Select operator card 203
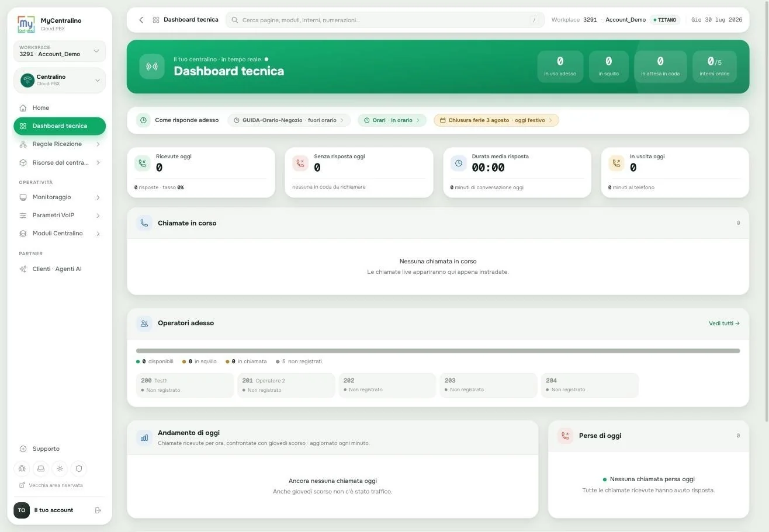Screen dimensions: 769x532 pyautogui.click(x=489, y=385)
